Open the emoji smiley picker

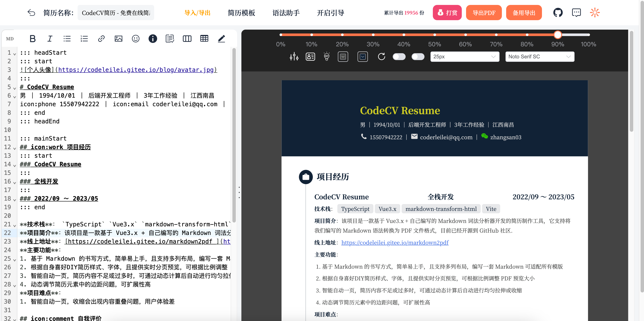pos(135,39)
